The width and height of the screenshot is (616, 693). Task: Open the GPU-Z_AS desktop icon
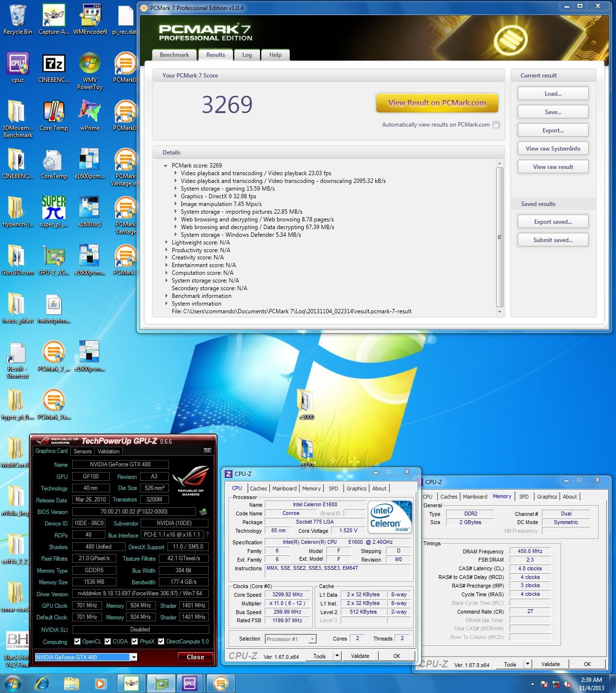click(53, 260)
